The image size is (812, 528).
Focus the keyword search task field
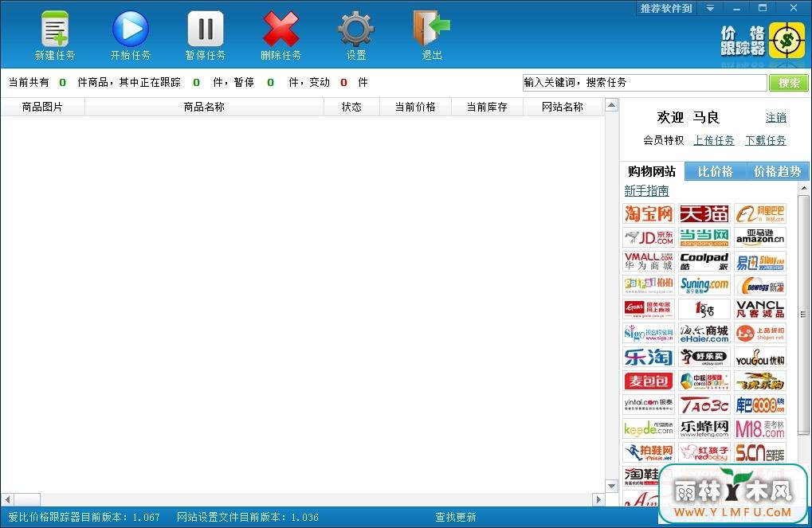point(645,83)
